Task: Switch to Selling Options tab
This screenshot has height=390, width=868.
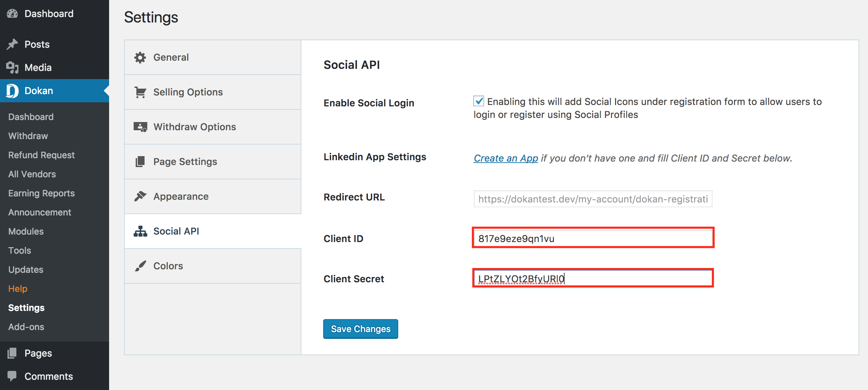Action: 213,92
